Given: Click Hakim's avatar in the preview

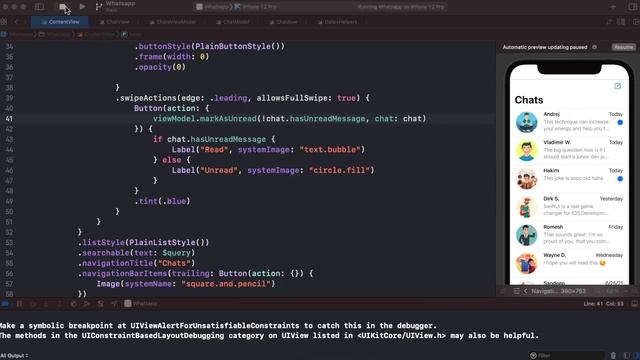Looking at the screenshot, I should coord(527,179).
